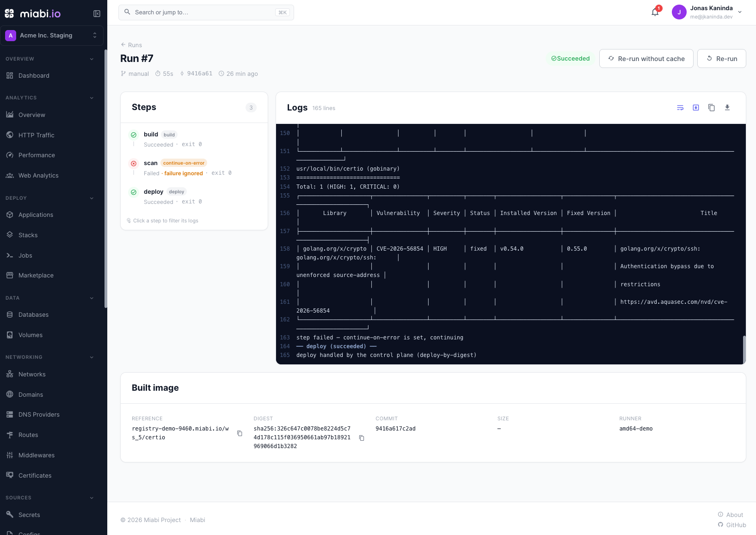Click the miabi.io logo
756x535 pixels.
(33, 14)
